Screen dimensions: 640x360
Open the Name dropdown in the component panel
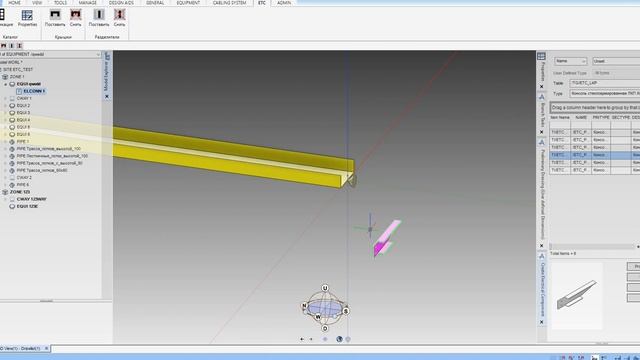point(570,61)
